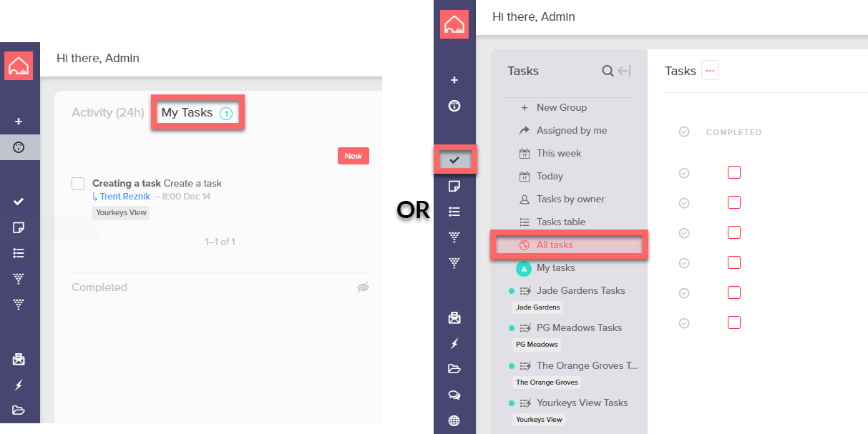The height and width of the screenshot is (434, 868).
Task: Open the bulleted list icon in left screenshot sidebar
Action: click(x=19, y=253)
